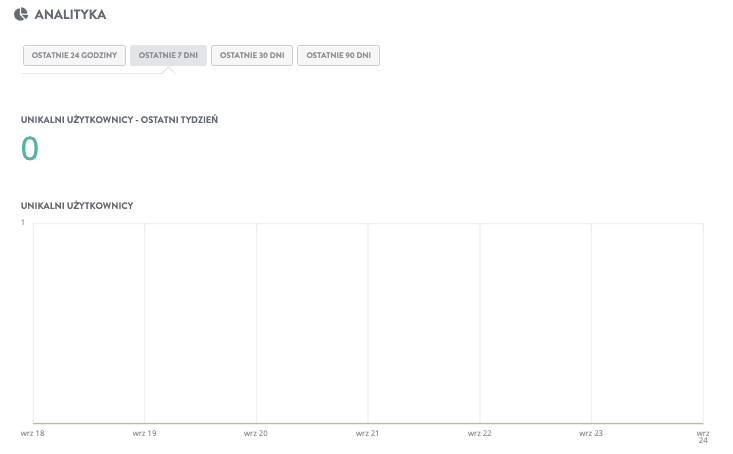Select the wrz 20 date marker
The height and width of the screenshot is (454, 733).
click(256, 434)
